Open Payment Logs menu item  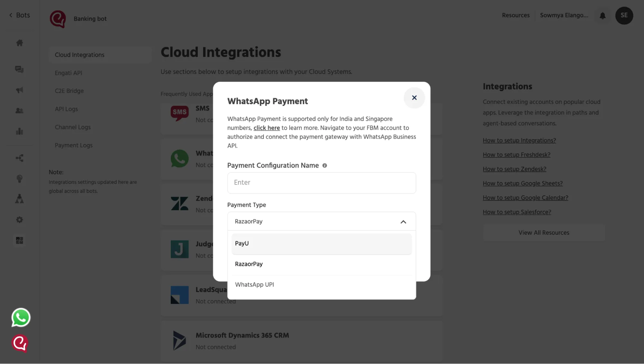(x=74, y=145)
